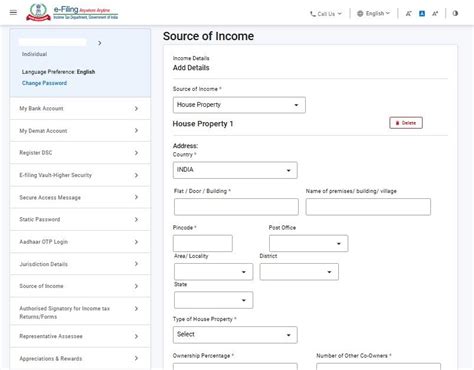Image resolution: width=474 pixels, height=370 pixels.
Task: Open English language dropdown
Action: 373,14
